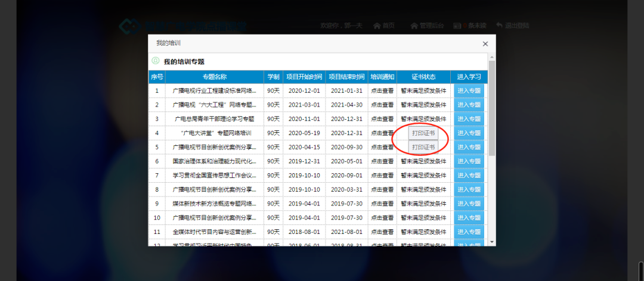Close the 我的培训 dialog

coord(485,44)
